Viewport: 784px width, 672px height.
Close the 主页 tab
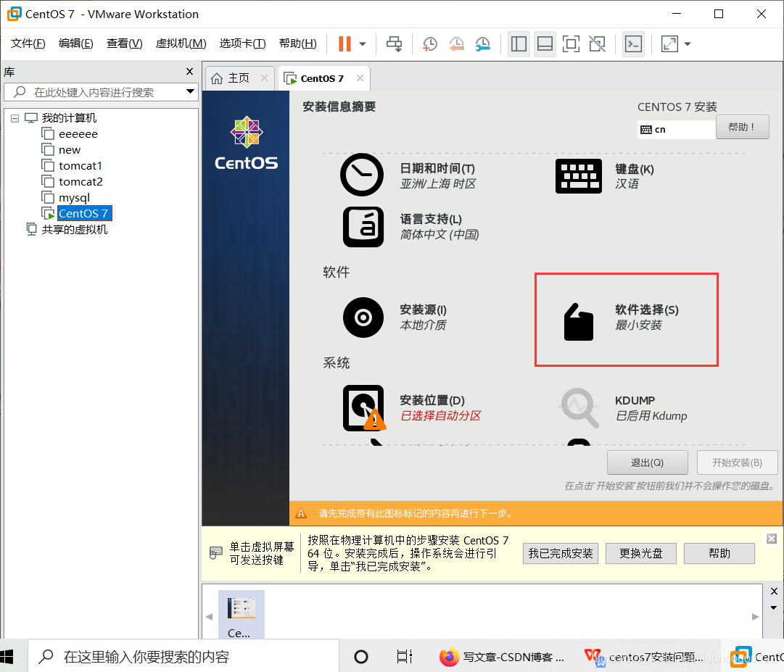click(265, 78)
